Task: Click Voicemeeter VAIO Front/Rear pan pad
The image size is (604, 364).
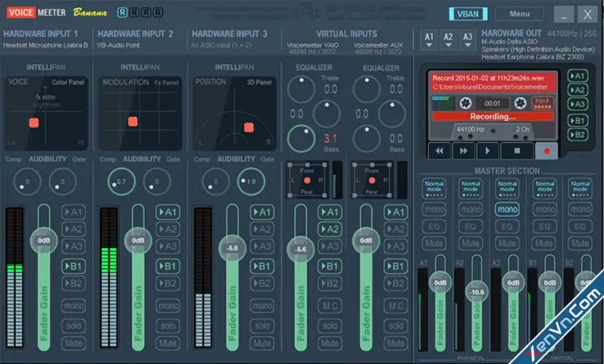Action: (307, 180)
